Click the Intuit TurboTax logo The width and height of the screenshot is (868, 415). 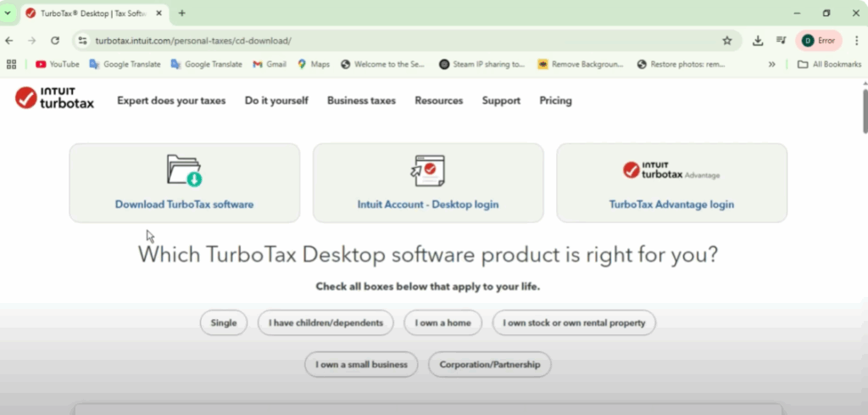coord(54,98)
